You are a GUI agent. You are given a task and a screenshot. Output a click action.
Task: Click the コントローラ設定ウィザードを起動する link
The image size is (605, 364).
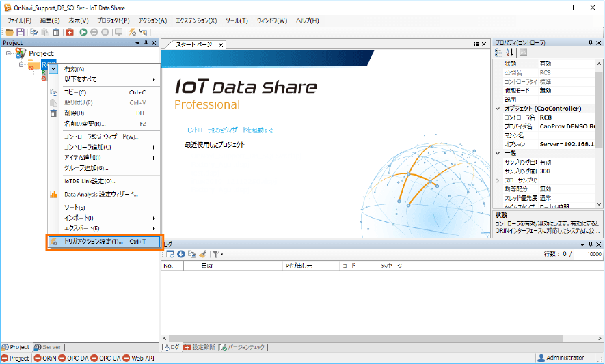pos(229,130)
